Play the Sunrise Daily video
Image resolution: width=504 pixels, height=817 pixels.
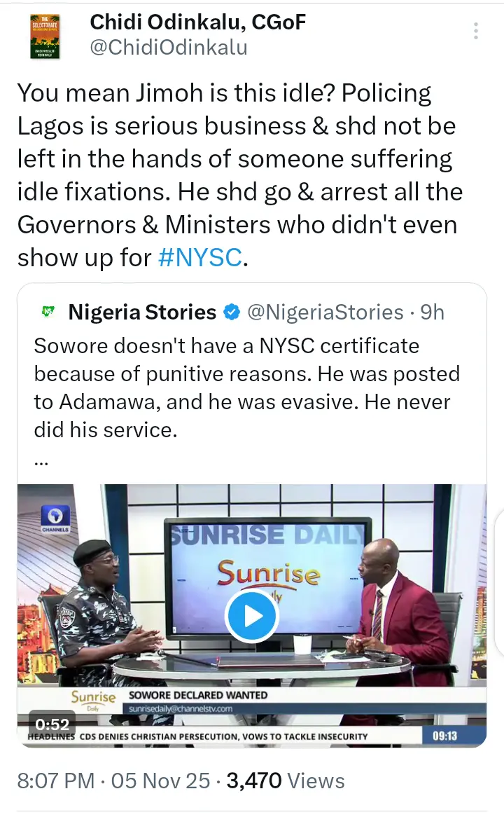coord(252,617)
